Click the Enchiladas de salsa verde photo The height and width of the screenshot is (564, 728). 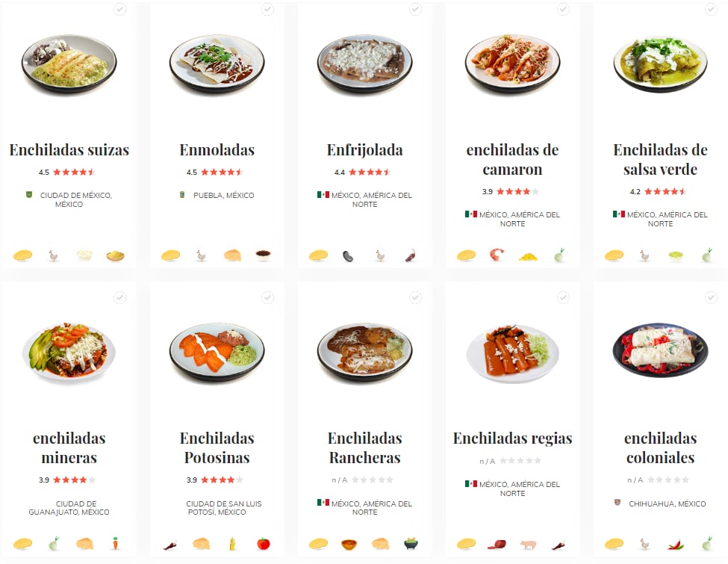(x=660, y=63)
